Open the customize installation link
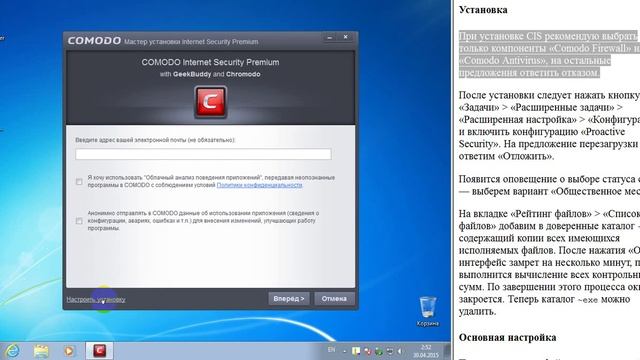Viewport: 640px width, 360px height. 96,299
